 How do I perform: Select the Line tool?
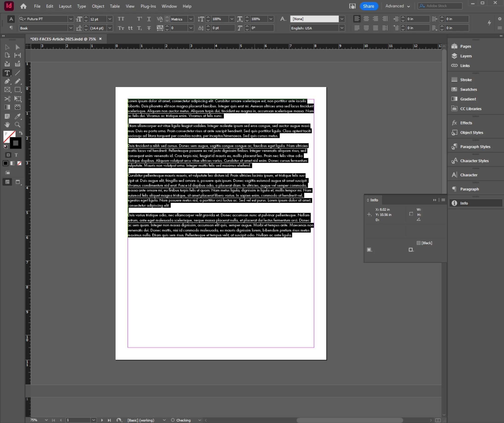[17, 73]
